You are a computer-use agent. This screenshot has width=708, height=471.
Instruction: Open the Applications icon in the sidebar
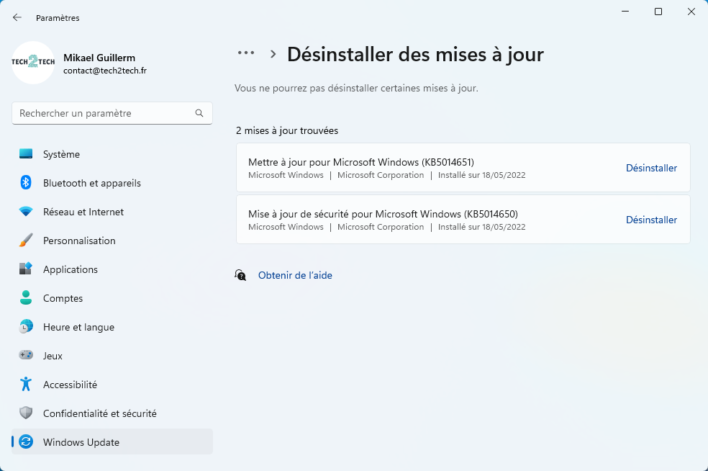click(26, 269)
